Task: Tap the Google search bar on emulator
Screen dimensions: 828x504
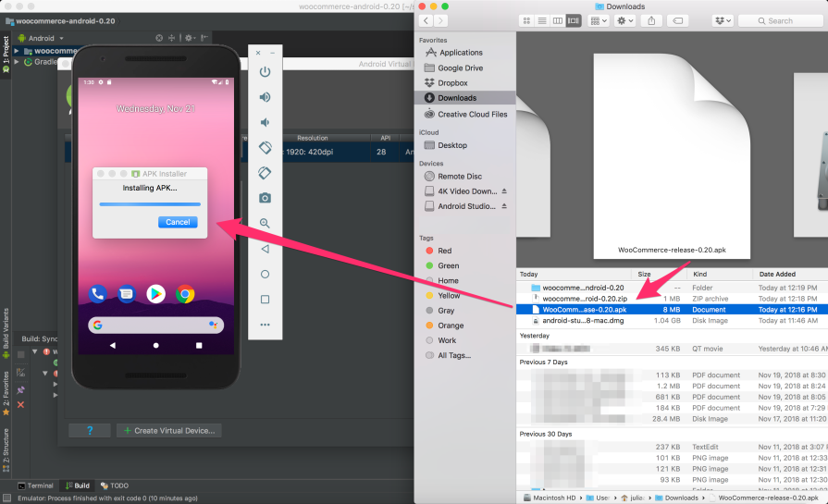Action: pyautogui.click(x=155, y=326)
